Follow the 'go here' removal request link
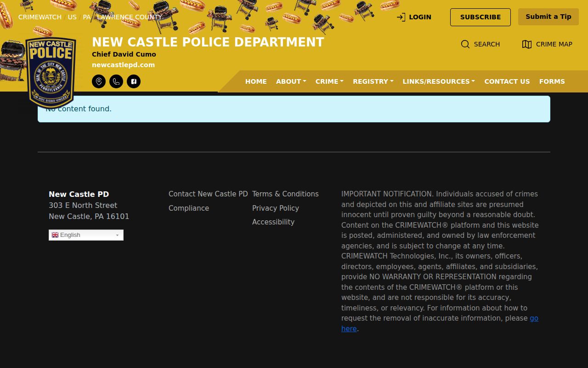Screen dimensions: 588x368 pos(534,318)
